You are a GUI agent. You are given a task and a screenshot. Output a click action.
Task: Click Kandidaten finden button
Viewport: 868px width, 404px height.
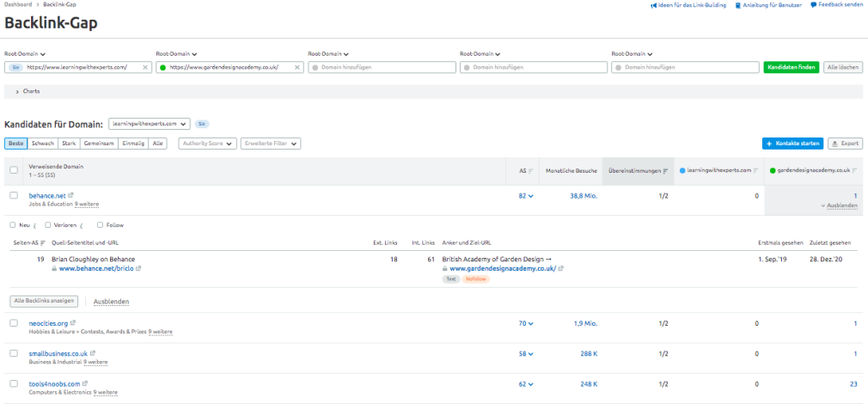791,67
